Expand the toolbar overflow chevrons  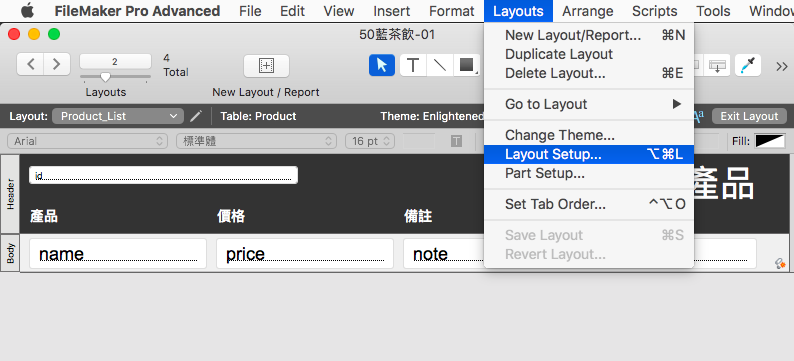781,66
